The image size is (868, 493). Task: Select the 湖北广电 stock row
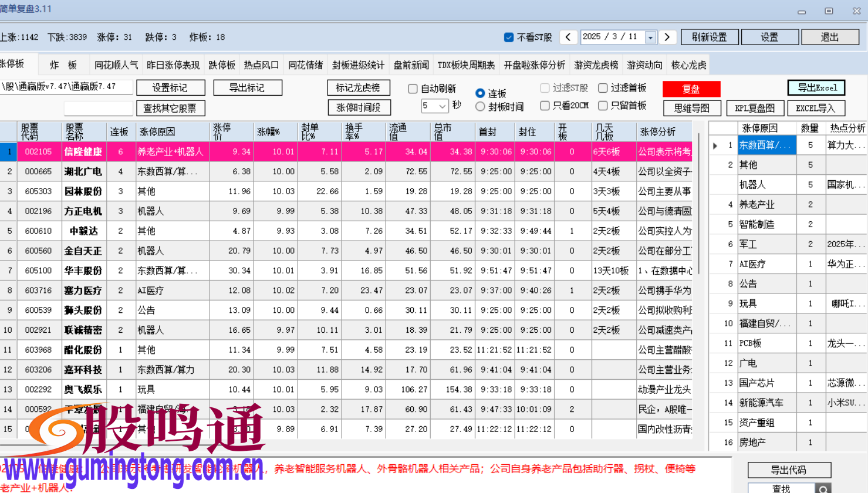click(x=346, y=171)
